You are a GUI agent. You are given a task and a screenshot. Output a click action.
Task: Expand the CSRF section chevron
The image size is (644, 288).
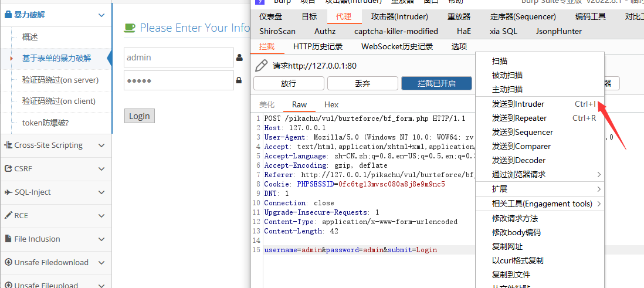click(102, 169)
